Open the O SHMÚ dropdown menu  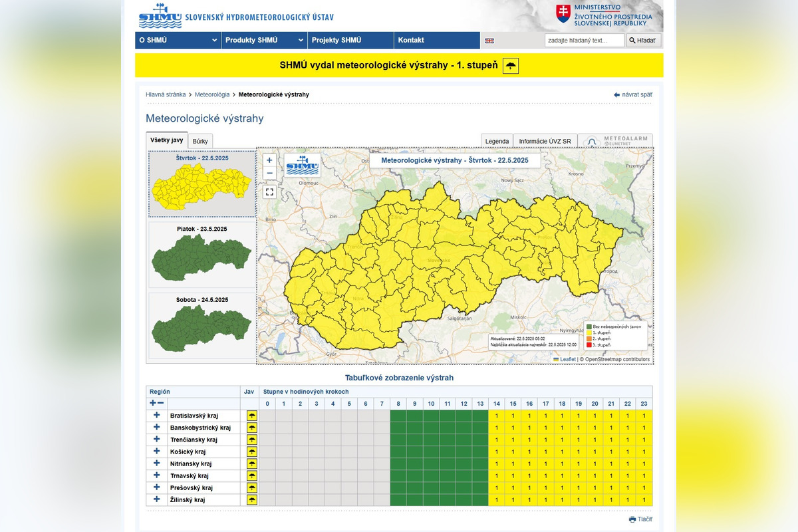click(178, 41)
